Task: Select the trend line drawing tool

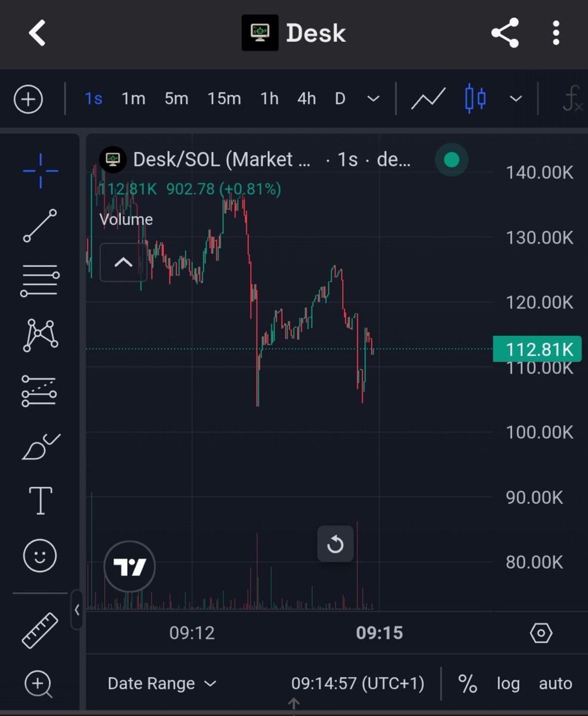Action: (41, 226)
